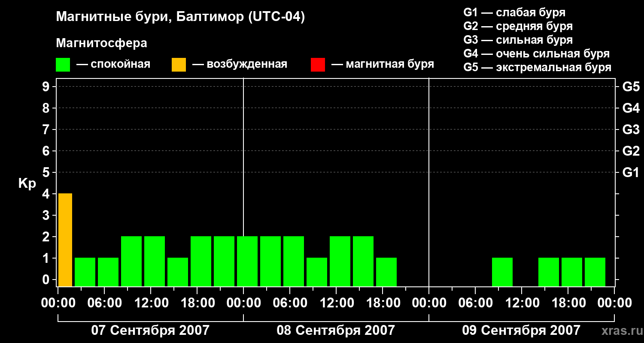The width and height of the screenshot is (644, 343).
Task: Click the '07 Сентября 2007' date label
Action: pos(150,330)
